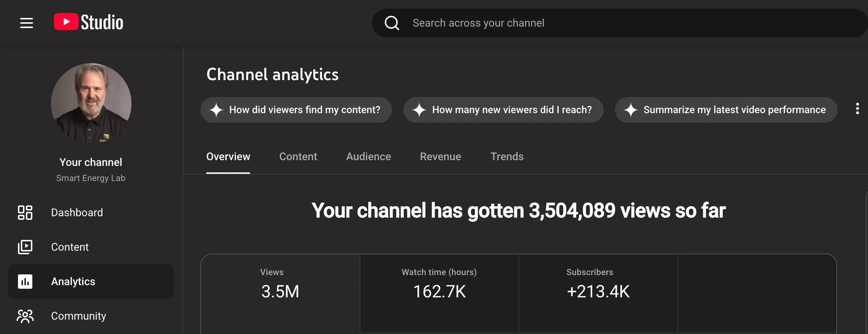Select Analytics in the sidebar

(91, 282)
